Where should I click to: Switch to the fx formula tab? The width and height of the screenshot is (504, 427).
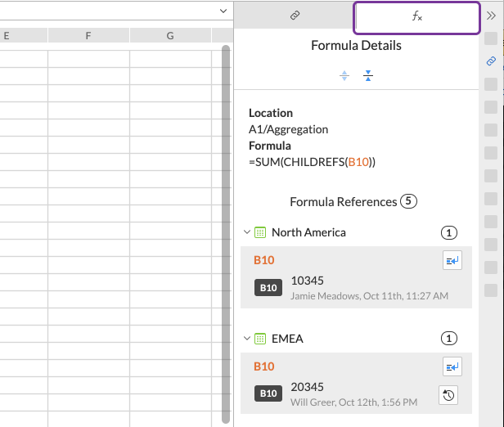(416, 17)
